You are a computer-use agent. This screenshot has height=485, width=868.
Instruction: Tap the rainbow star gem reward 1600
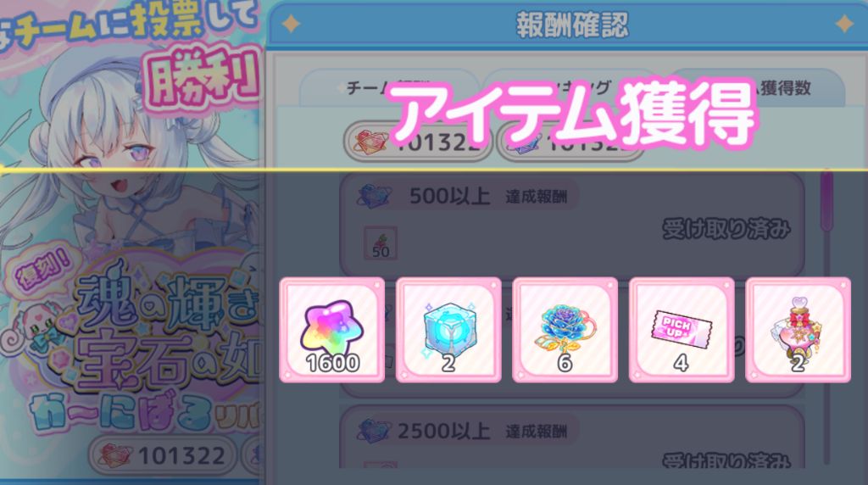(332, 331)
